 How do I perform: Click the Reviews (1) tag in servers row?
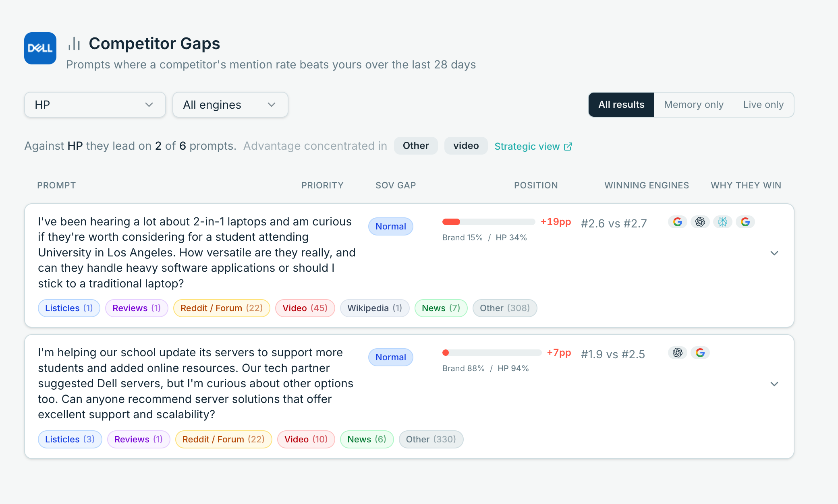coord(139,439)
